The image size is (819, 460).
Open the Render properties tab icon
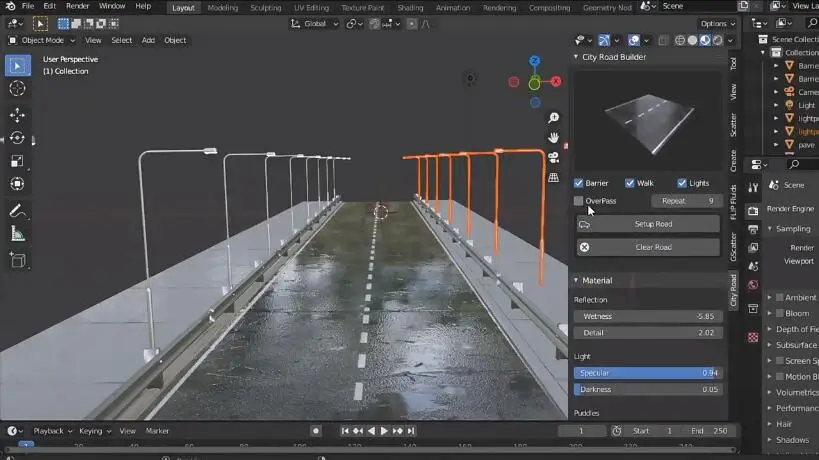tap(753, 211)
